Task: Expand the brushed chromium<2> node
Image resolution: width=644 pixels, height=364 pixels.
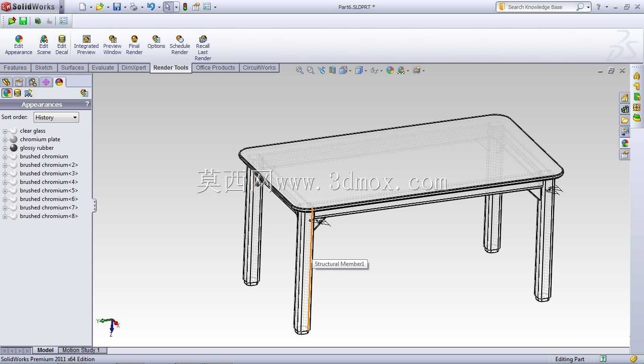Action: click(x=5, y=165)
